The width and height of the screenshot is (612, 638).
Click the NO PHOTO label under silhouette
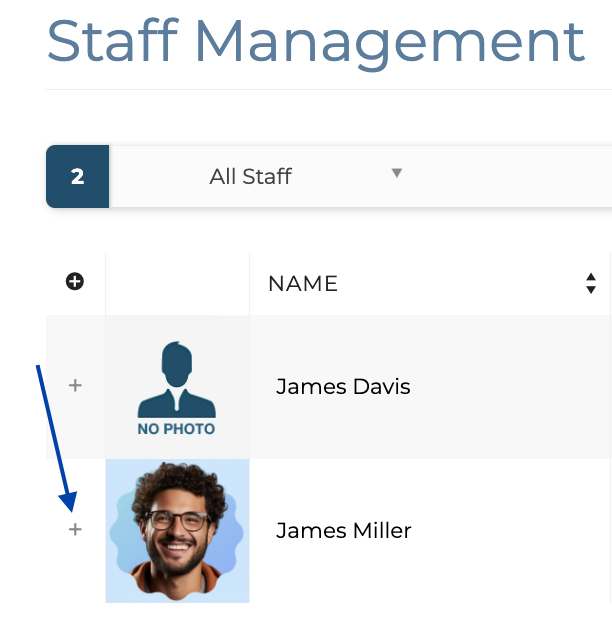(x=177, y=429)
